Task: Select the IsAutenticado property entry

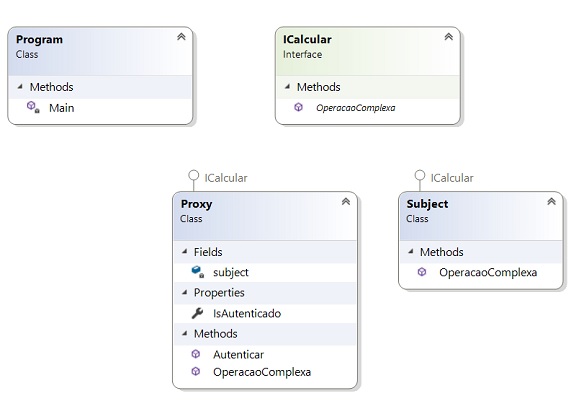Action: [x=265, y=313]
